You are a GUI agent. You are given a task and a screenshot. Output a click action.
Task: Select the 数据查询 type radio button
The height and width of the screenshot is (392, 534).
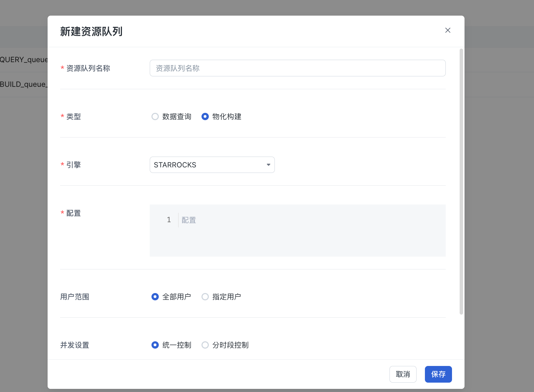click(x=155, y=117)
